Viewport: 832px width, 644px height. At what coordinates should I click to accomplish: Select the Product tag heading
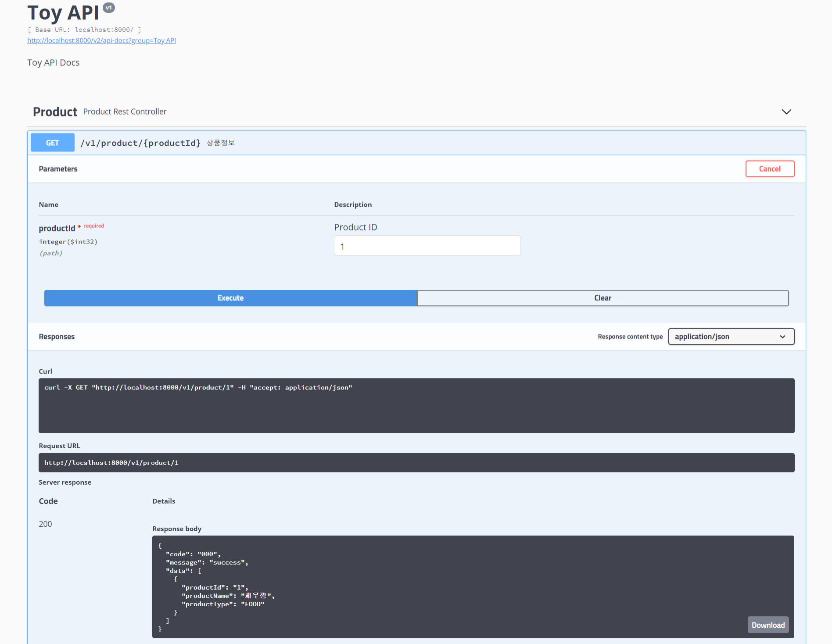pyautogui.click(x=55, y=112)
